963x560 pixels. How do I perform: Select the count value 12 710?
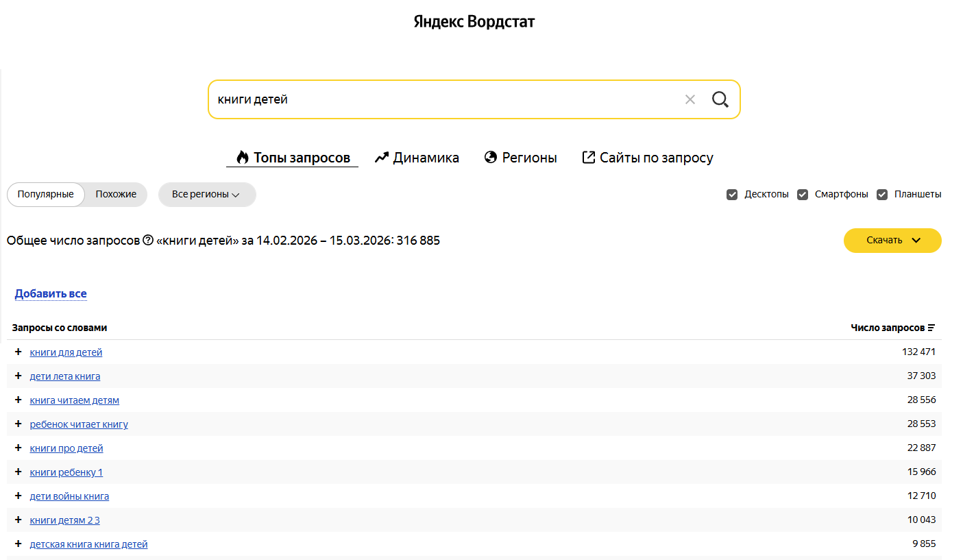(921, 496)
